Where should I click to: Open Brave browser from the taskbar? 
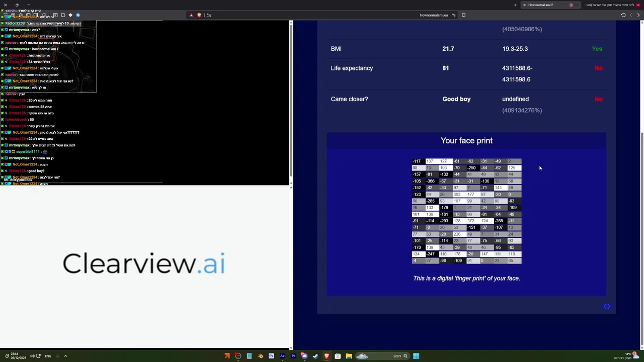tap(327, 356)
